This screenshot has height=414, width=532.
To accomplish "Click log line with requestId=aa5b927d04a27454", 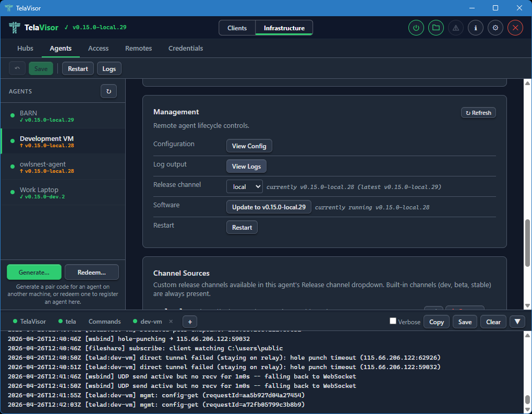I will pyautogui.click(x=156, y=395).
